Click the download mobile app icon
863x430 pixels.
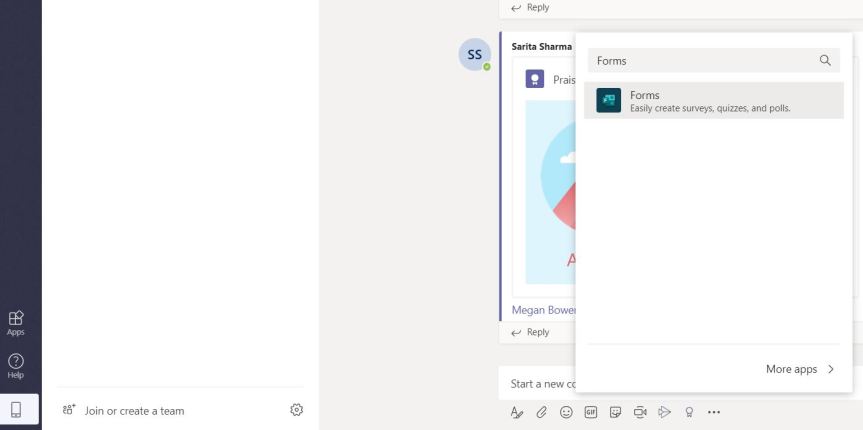point(16,409)
